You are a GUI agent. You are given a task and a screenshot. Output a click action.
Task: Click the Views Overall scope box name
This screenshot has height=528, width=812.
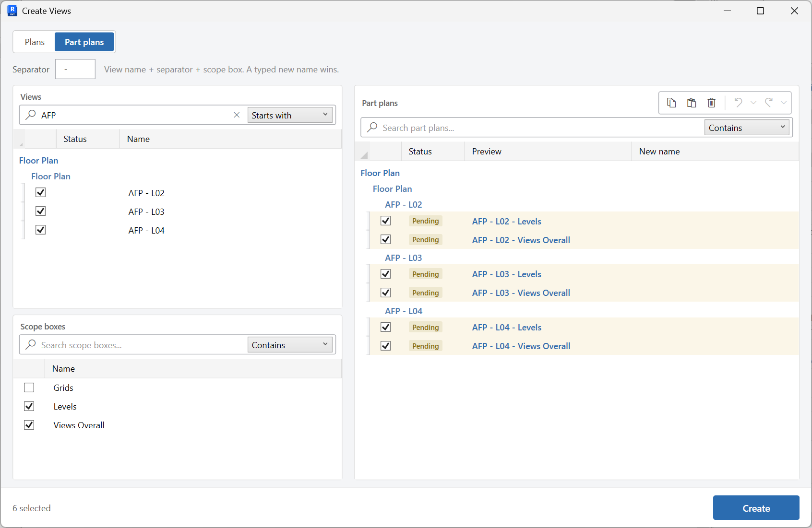coord(79,425)
